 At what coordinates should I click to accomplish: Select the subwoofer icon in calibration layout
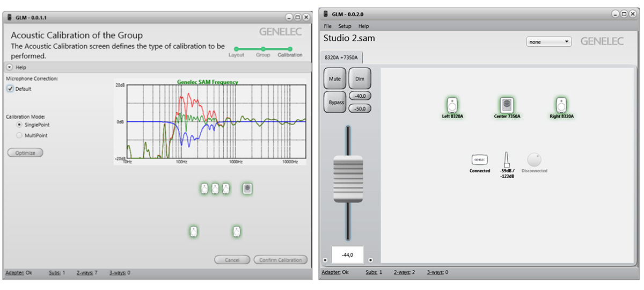click(247, 189)
